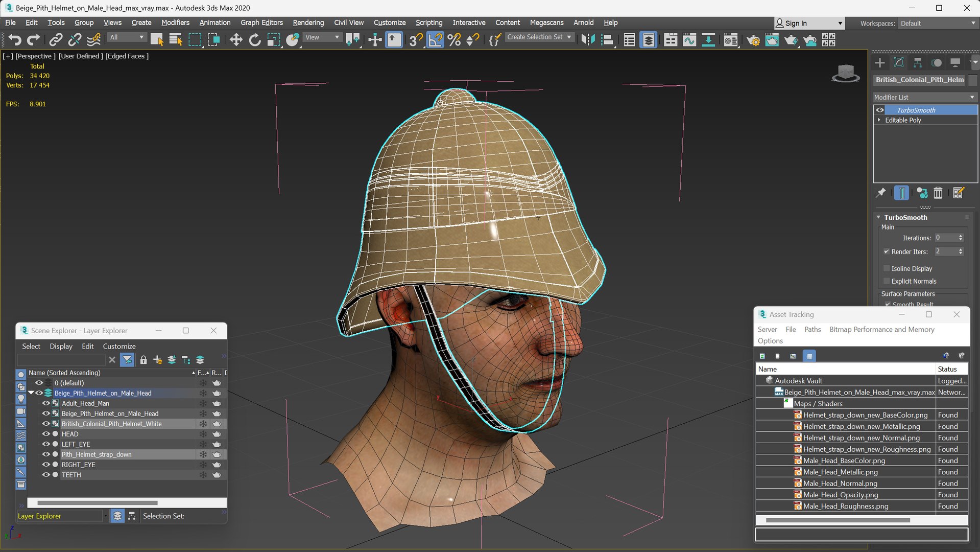The width and height of the screenshot is (980, 552).
Task: Open the Sign In dropdown
Action: tap(809, 24)
